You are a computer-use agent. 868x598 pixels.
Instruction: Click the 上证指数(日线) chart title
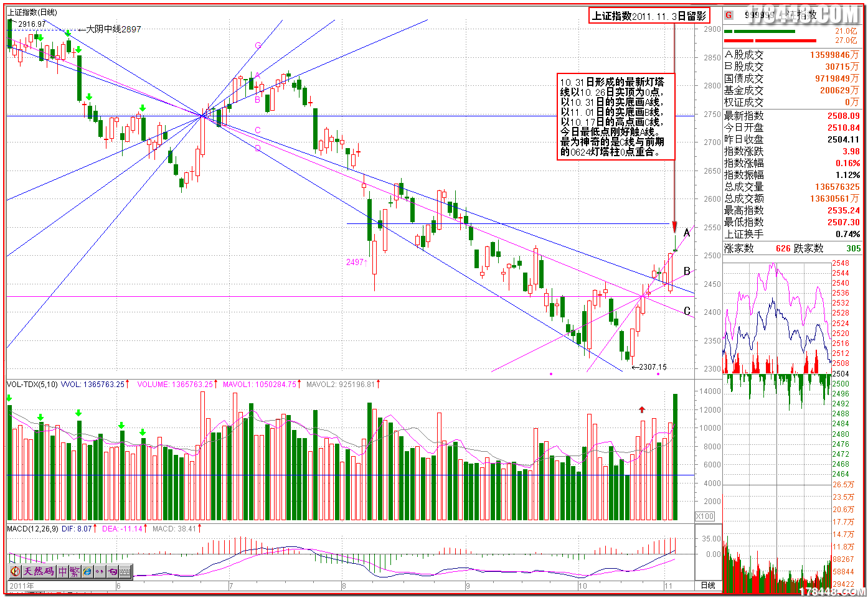point(32,12)
